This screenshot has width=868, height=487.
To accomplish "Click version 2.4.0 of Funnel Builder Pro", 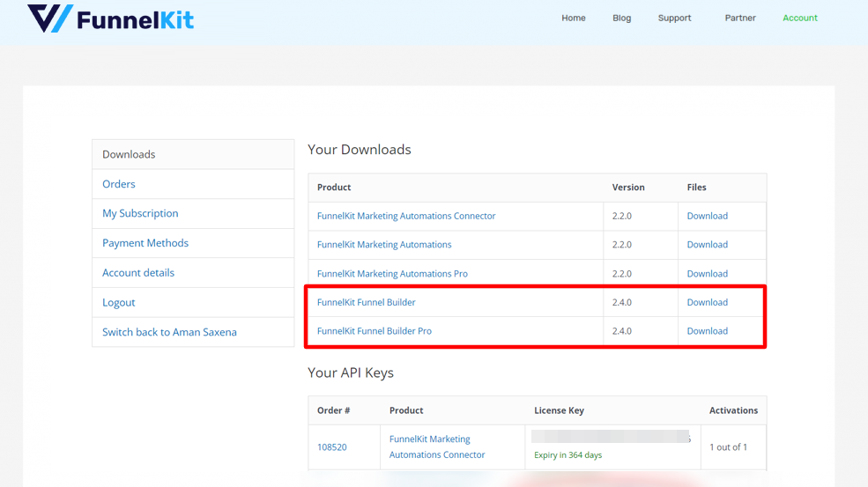I will [621, 331].
